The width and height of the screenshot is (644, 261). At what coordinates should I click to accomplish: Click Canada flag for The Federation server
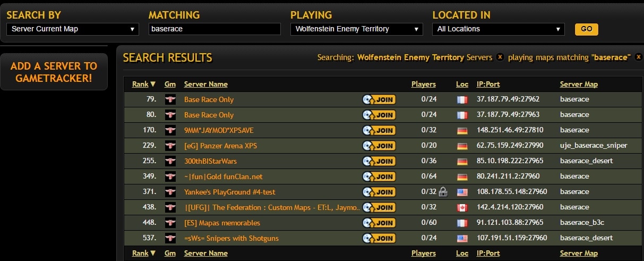[462, 207]
